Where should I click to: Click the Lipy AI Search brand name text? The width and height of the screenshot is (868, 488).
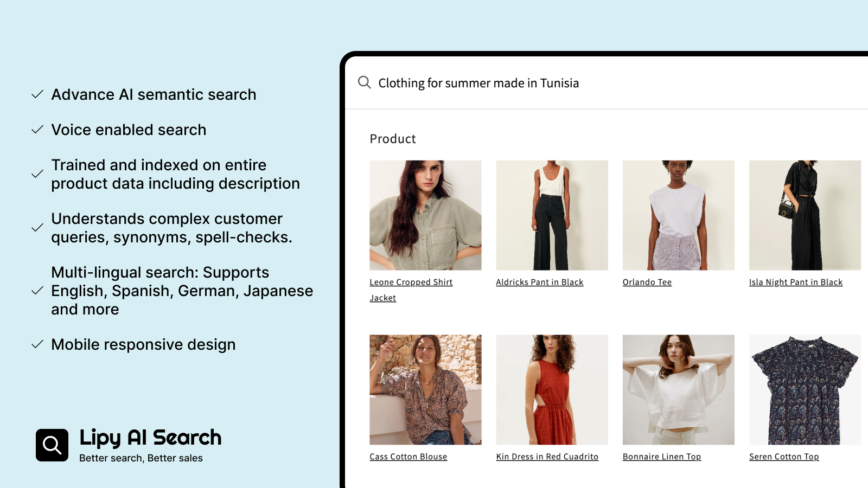click(150, 437)
